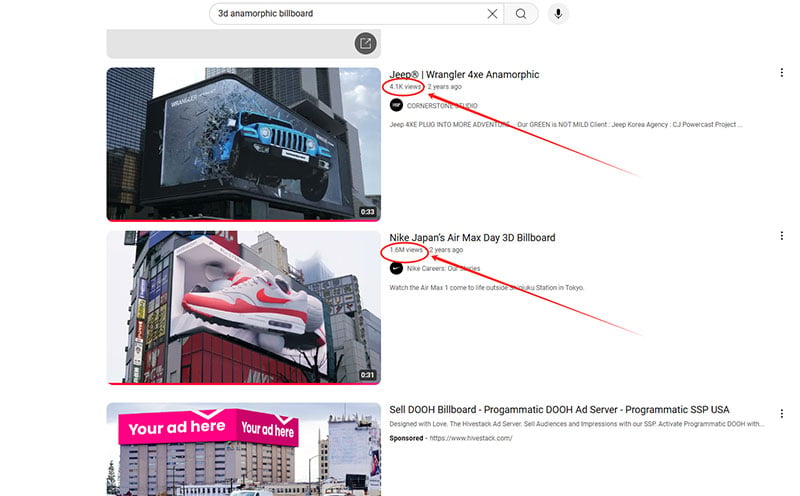Click the magnifier search button

coord(521,14)
